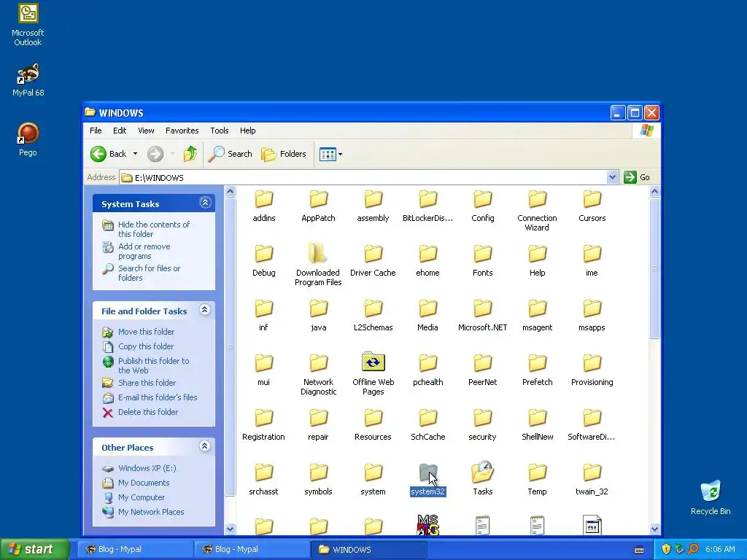Click Search for files or folders
The width and height of the screenshot is (747, 560).
coord(149,273)
